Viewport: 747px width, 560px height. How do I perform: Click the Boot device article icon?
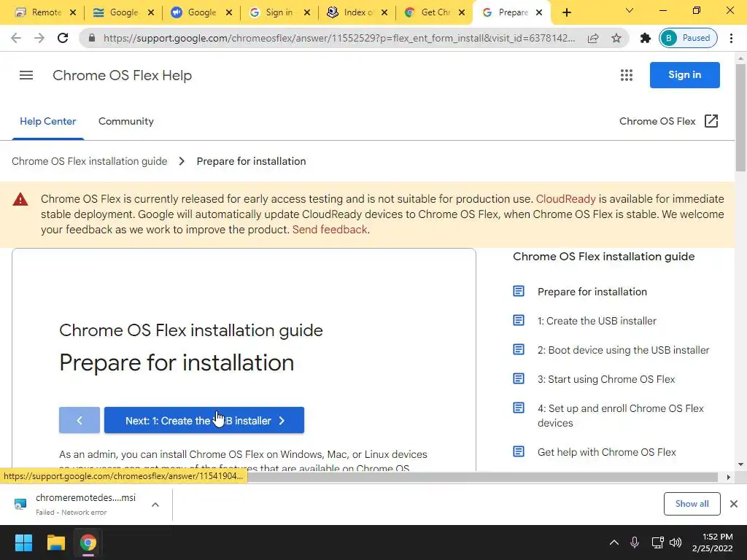tap(519, 349)
